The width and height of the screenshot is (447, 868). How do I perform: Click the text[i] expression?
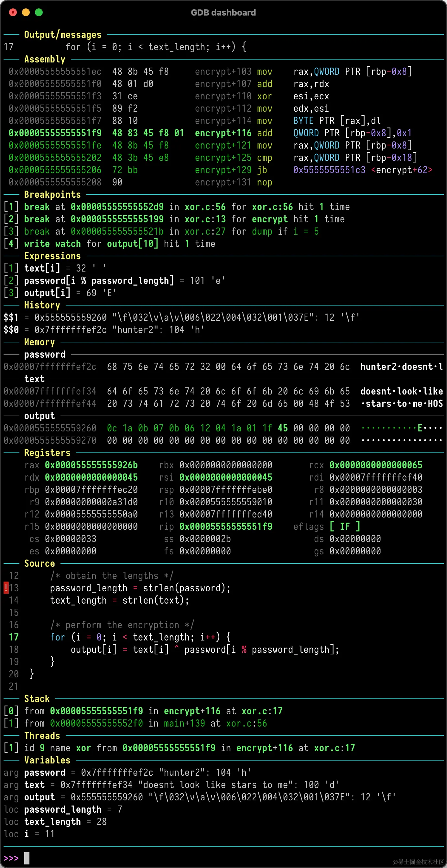coord(42,268)
